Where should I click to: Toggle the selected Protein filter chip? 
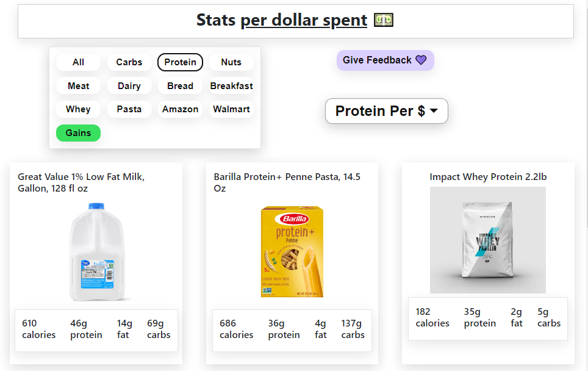tap(181, 62)
